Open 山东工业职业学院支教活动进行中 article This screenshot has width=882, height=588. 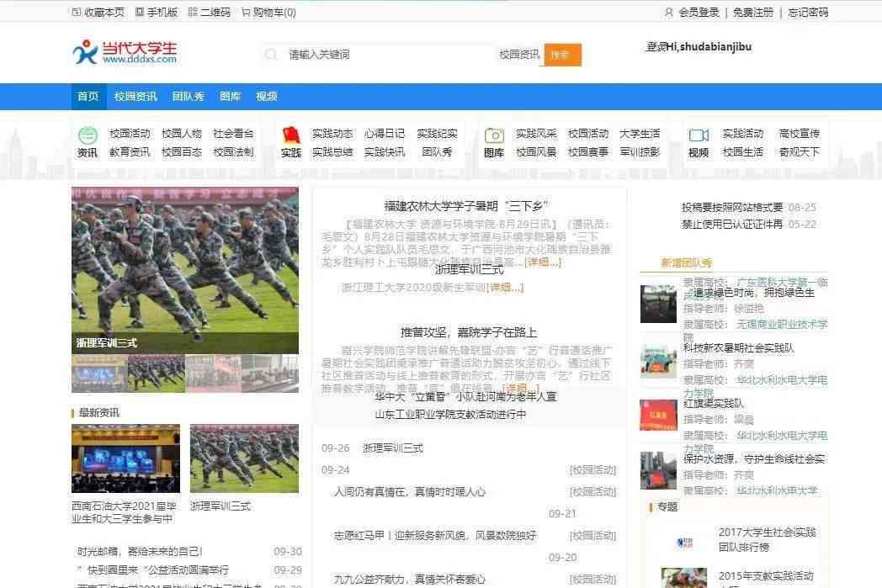coord(450,415)
